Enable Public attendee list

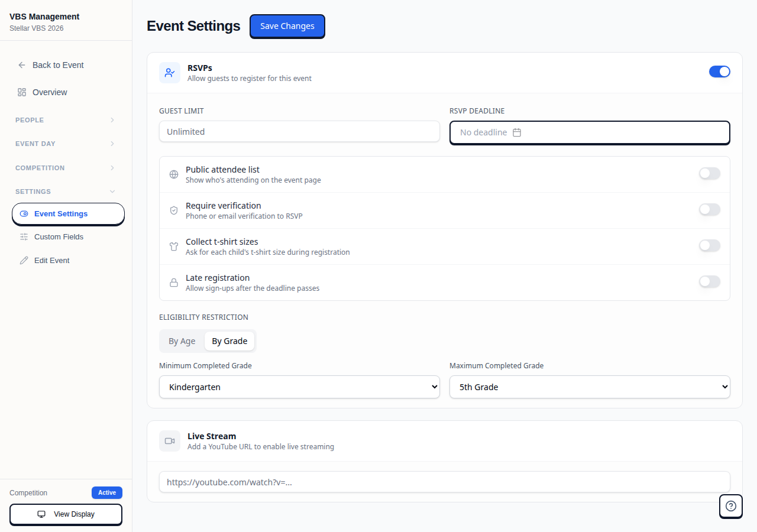tap(709, 174)
